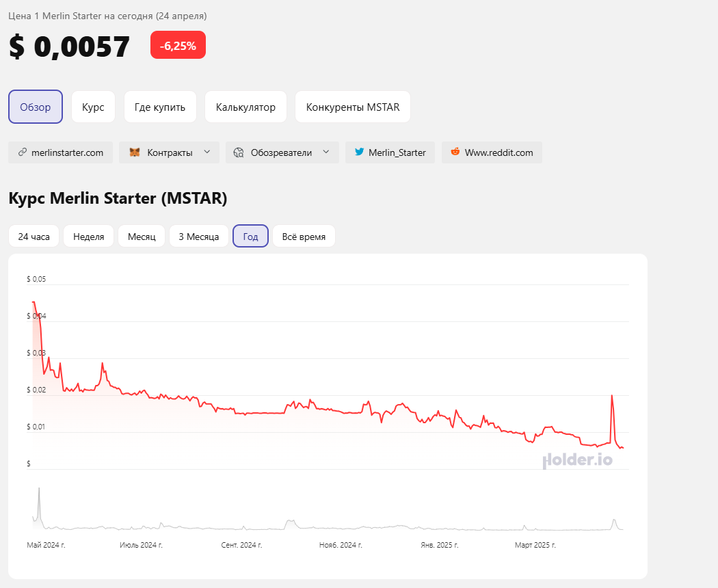This screenshot has height=588, width=718.
Task: Click the explorers globe icon
Action: coord(239,152)
